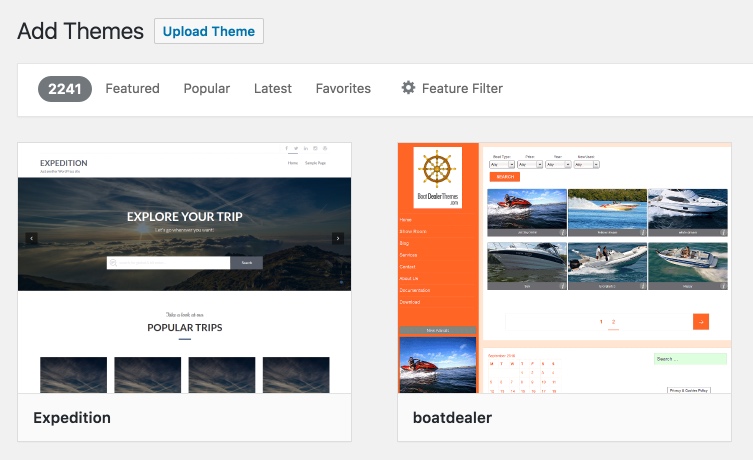Open the Favorites tab
Screen dimensions: 753x460
343,88
